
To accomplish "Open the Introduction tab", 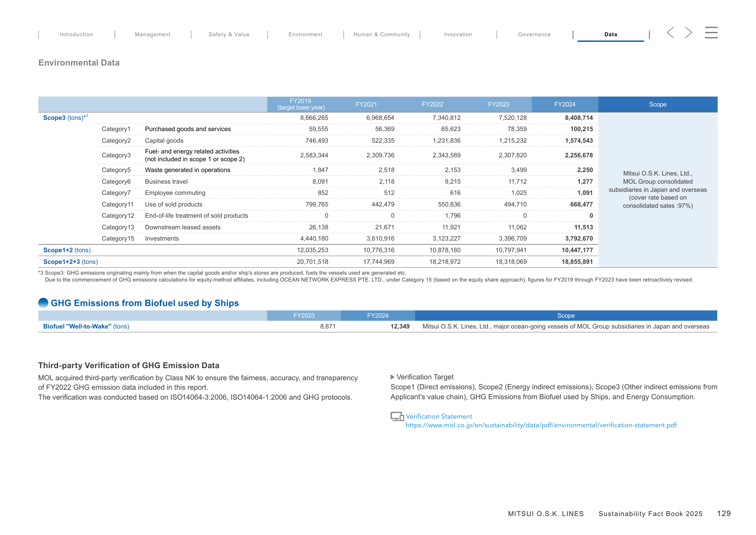I will click(x=76, y=34).
